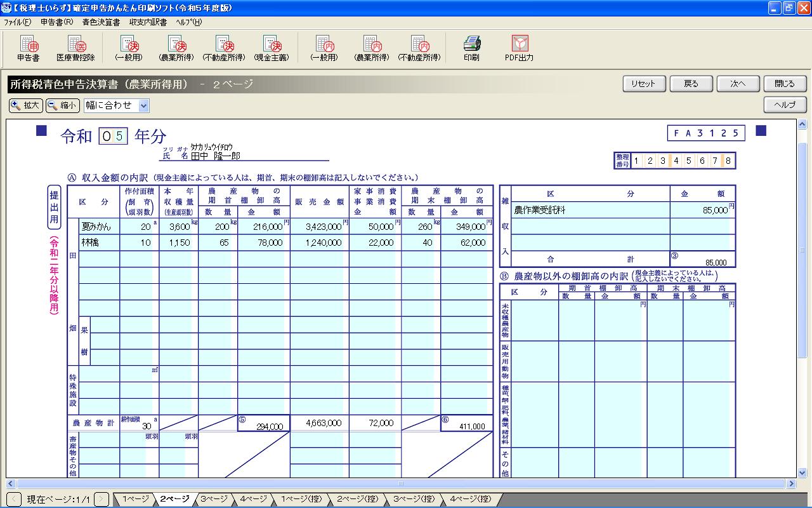Click the 戻る button
The width and height of the screenshot is (812, 508).
coord(691,84)
